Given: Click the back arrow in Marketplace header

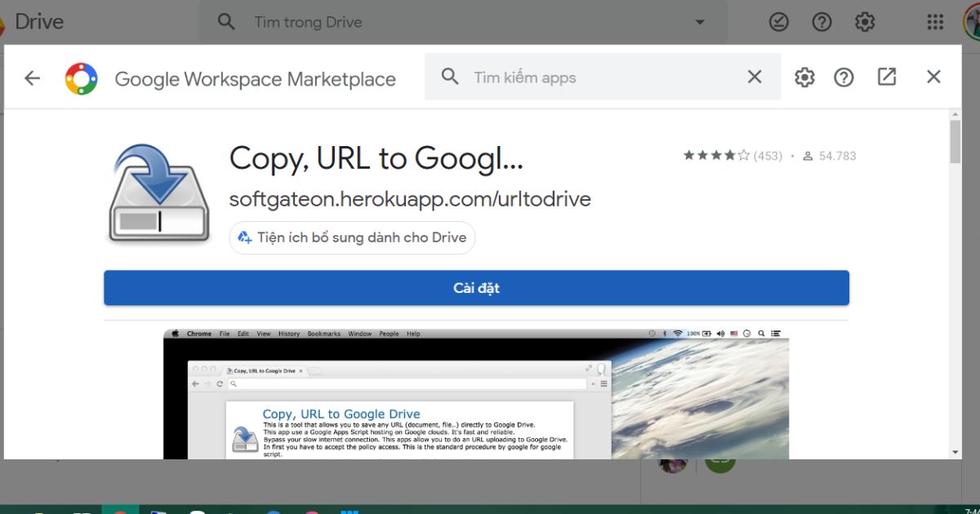Looking at the screenshot, I should click(x=32, y=78).
